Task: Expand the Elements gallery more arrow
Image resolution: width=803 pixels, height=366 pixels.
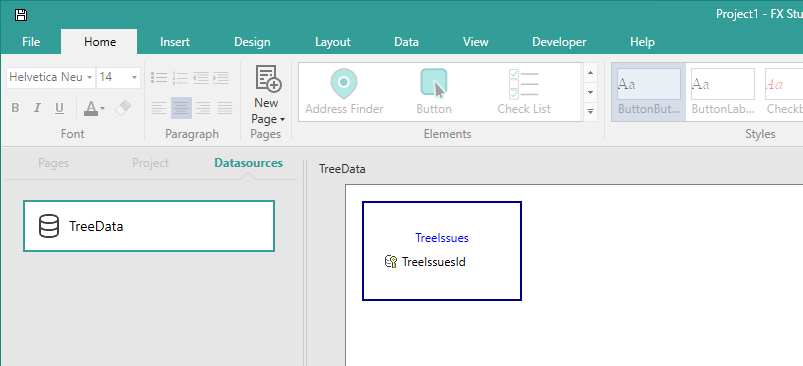Action: (590, 111)
